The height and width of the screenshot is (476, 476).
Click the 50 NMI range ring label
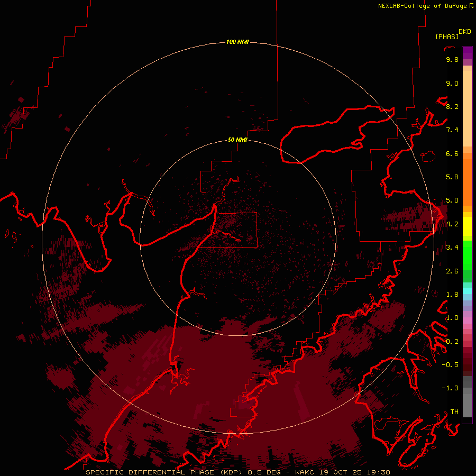(x=237, y=140)
